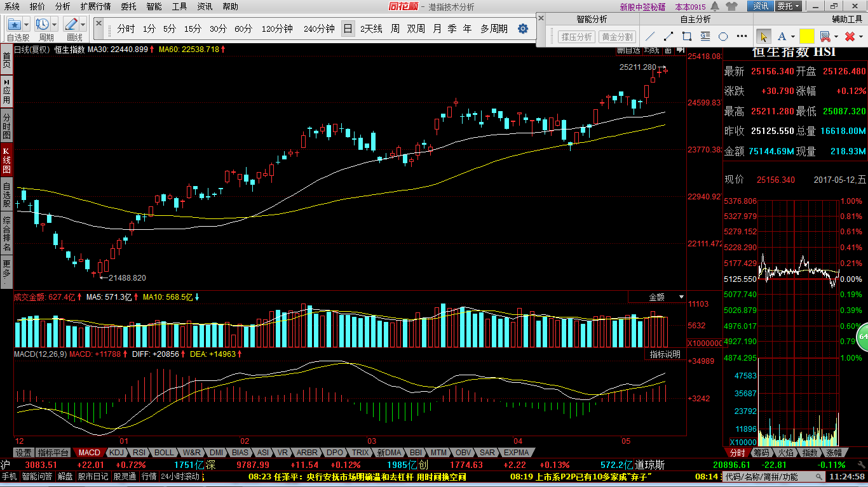
Task: Switch chart period to 周
Action: [x=395, y=29]
